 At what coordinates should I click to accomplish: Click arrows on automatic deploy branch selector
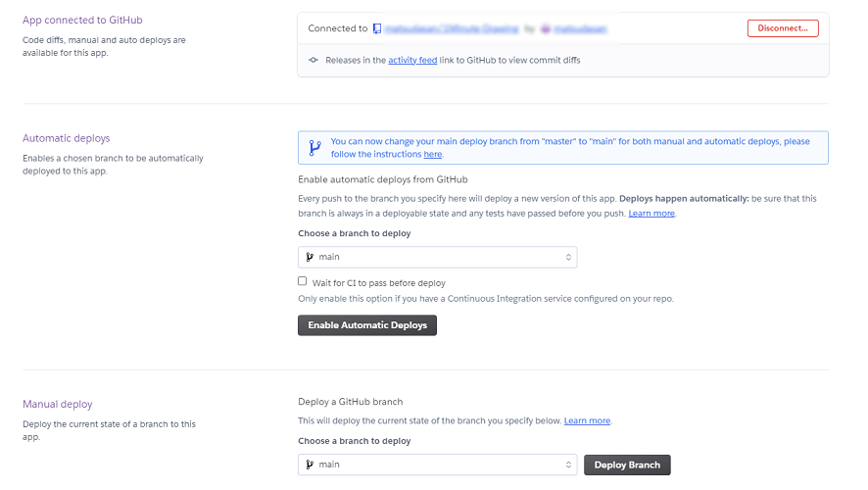[x=568, y=258]
